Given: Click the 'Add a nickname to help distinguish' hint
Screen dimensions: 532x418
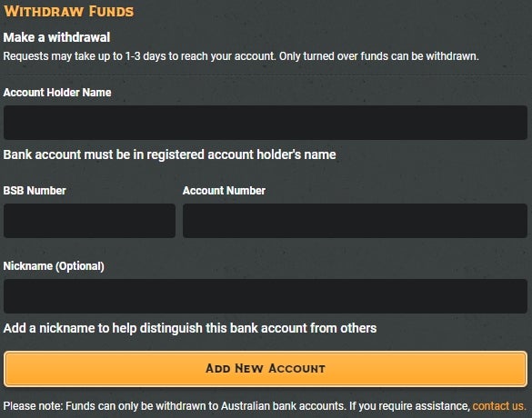Looking at the screenshot, I should click(x=190, y=328).
